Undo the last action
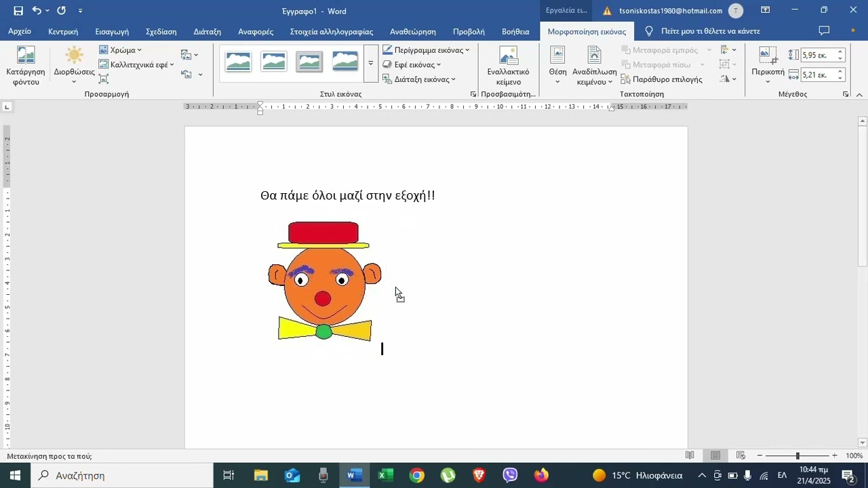This screenshot has width=868, height=488. (x=37, y=11)
